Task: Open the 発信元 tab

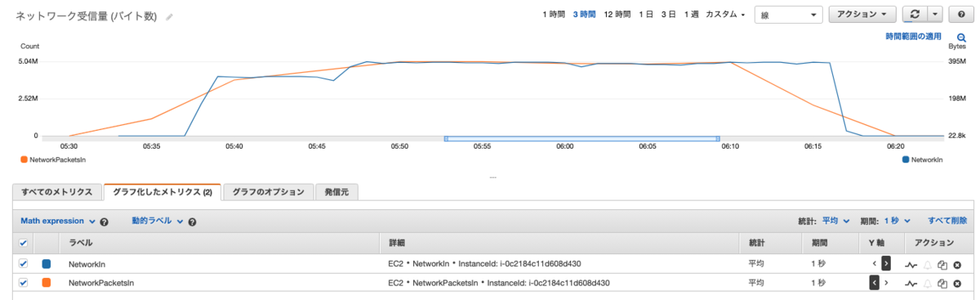Action: coord(336,192)
